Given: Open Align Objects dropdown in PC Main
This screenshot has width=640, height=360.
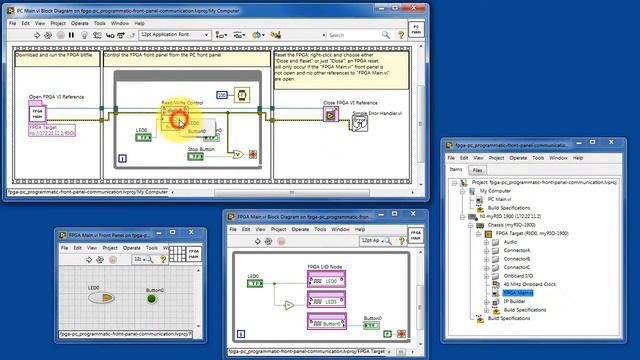Looking at the screenshot, I should tap(221, 36).
